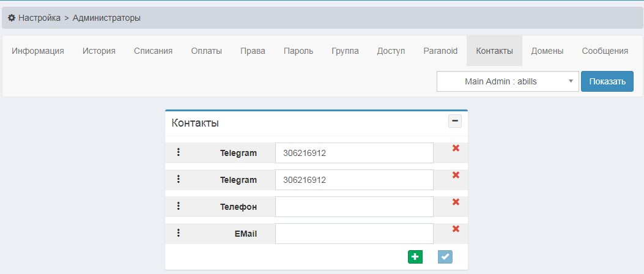Collapse the Контакты panel
644x274 pixels.
(x=454, y=121)
